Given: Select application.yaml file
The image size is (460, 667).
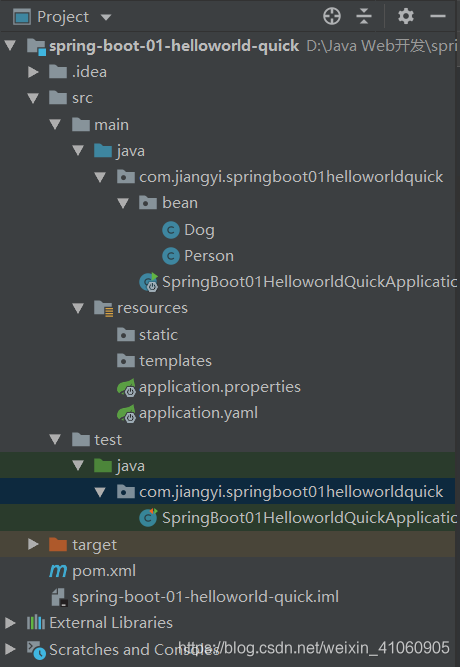Looking at the screenshot, I should [198, 413].
